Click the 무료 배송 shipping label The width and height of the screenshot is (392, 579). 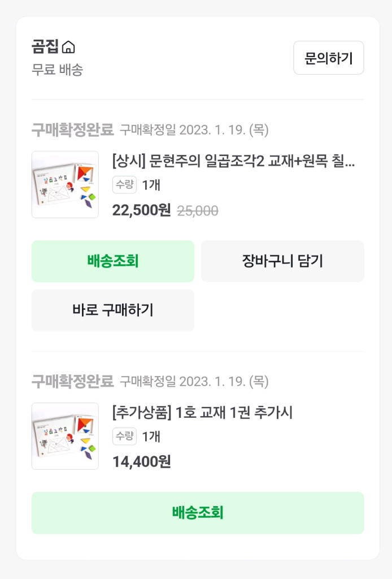pyautogui.click(x=49, y=69)
